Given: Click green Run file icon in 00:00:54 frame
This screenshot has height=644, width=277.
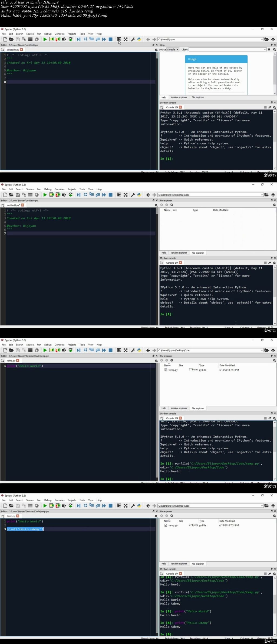Looking at the screenshot, I should (45, 39).
